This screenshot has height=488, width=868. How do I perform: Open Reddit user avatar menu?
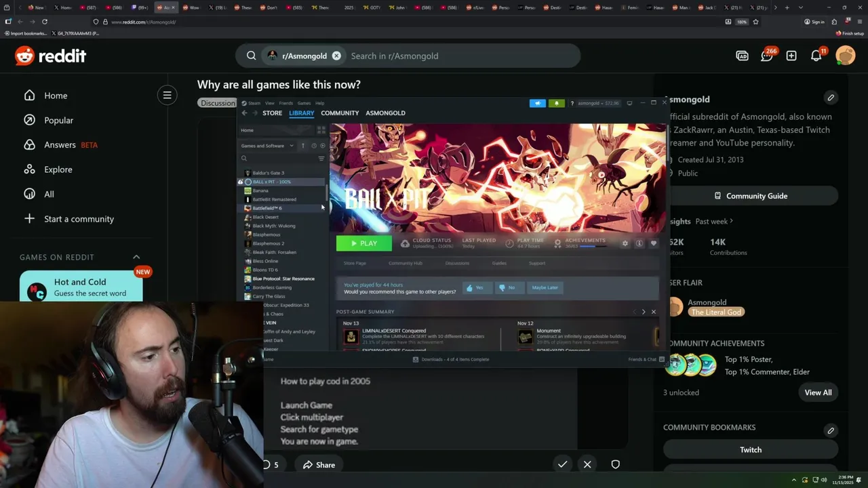846,56
